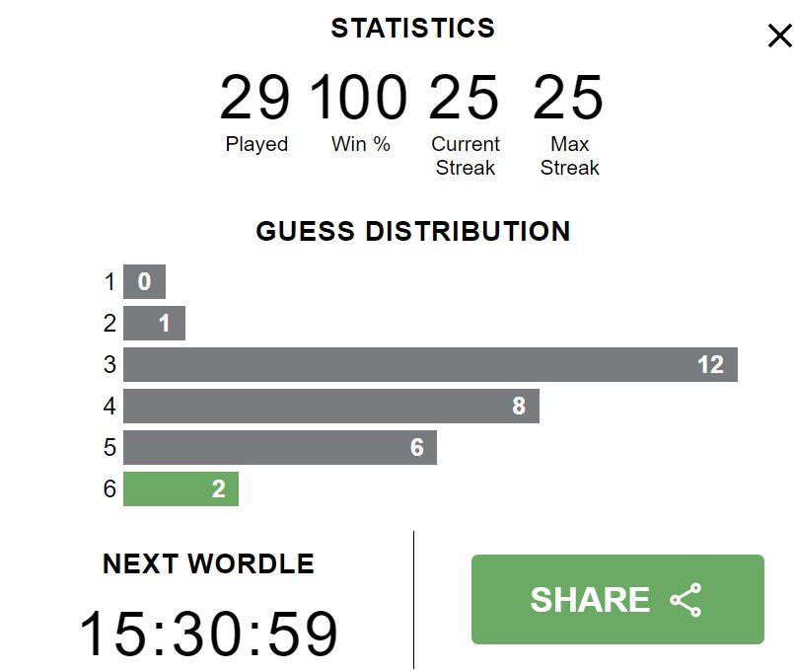Select the 8-count bar for guess 4

click(x=331, y=406)
